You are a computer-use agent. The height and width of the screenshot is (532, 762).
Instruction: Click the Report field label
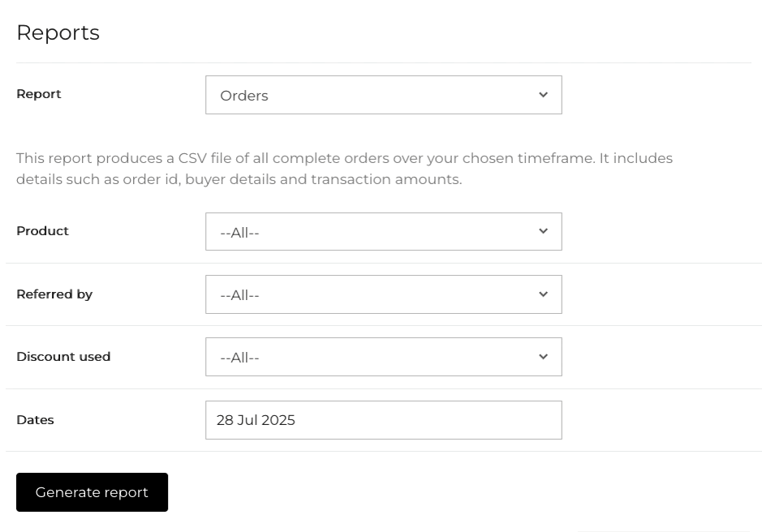click(39, 94)
